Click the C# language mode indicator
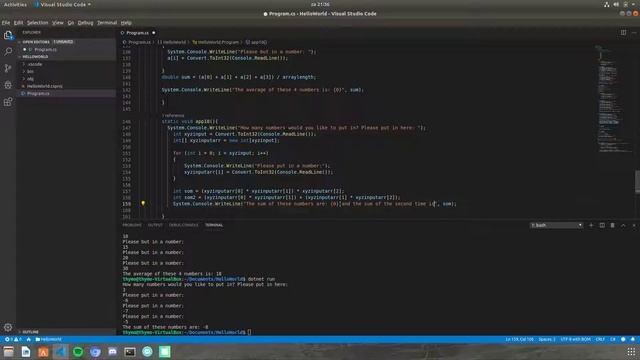The width and height of the screenshot is (640, 360). [x=613, y=339]
